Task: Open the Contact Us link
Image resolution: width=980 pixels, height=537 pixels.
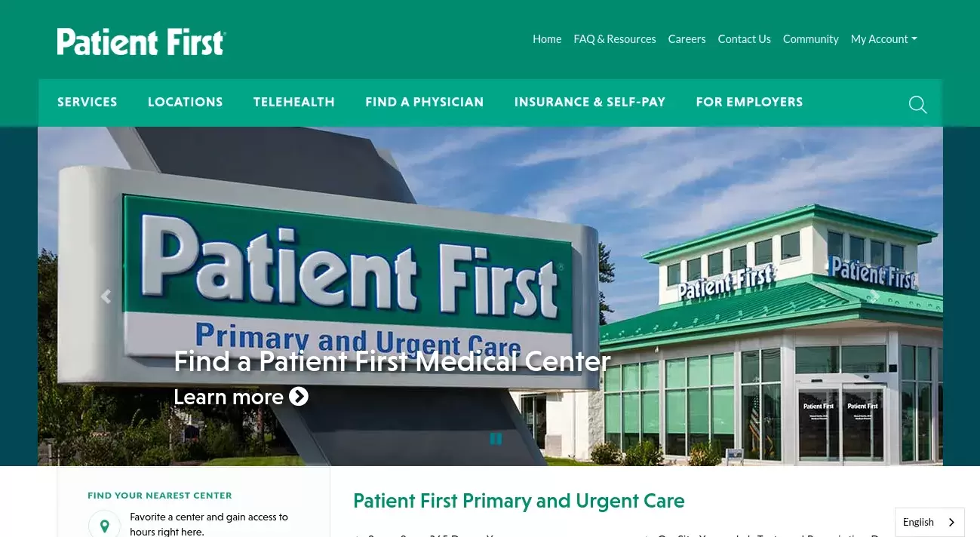Action: click(x=744, y=39)
